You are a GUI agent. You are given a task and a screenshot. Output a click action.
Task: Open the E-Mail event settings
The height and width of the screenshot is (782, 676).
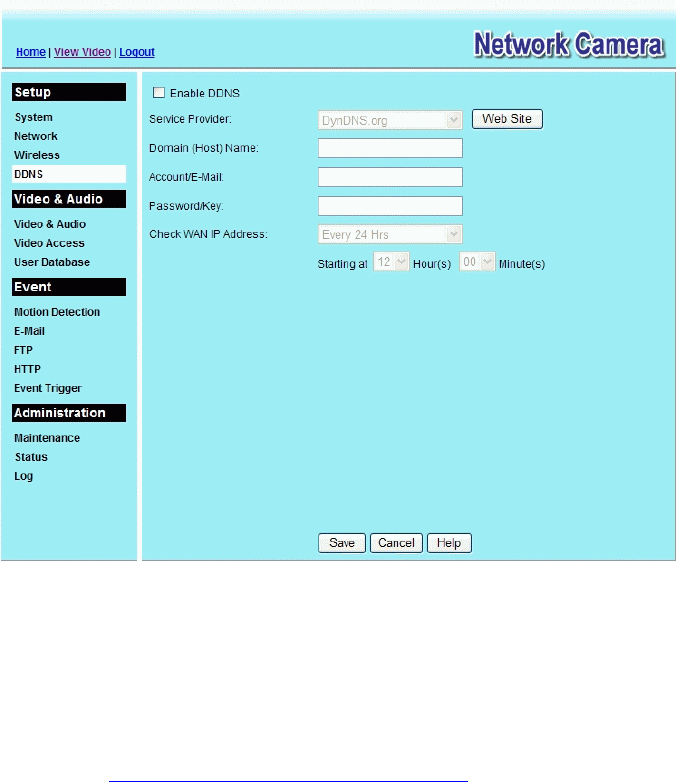tap(29, 331)
